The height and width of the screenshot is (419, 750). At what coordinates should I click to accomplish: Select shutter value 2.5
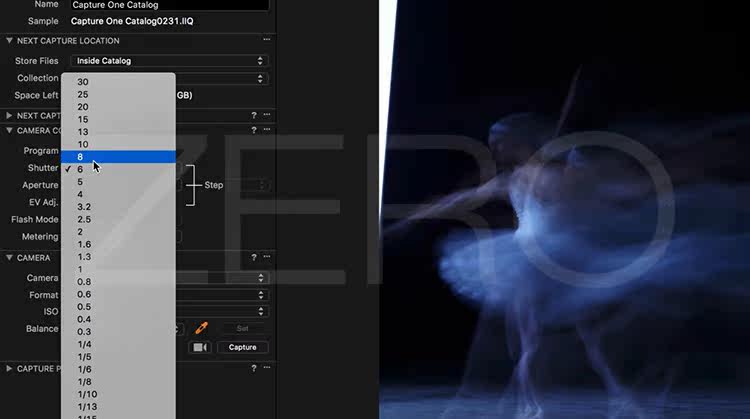[118, 219]
